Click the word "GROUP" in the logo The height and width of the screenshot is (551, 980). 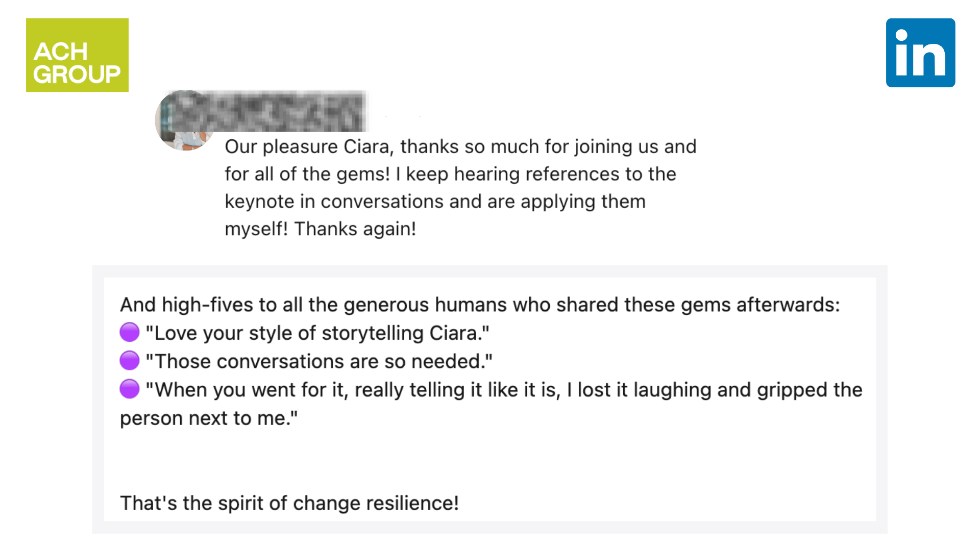77,74
